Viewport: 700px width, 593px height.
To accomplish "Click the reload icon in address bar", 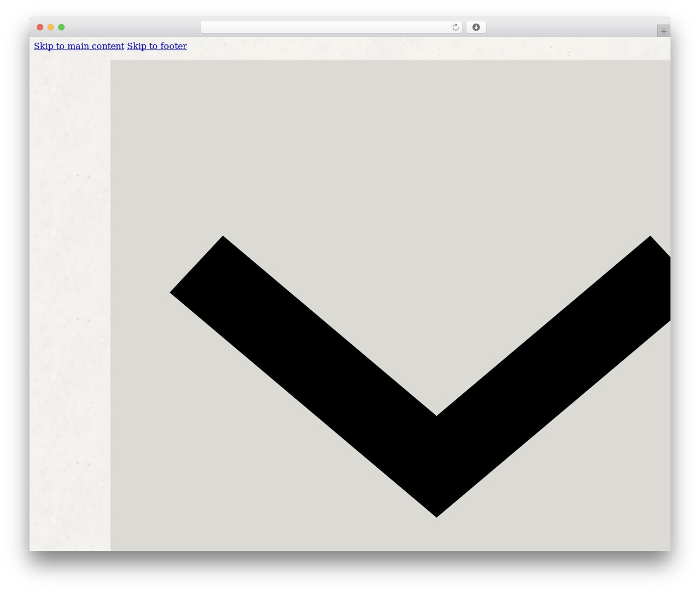I will (455, 27).
